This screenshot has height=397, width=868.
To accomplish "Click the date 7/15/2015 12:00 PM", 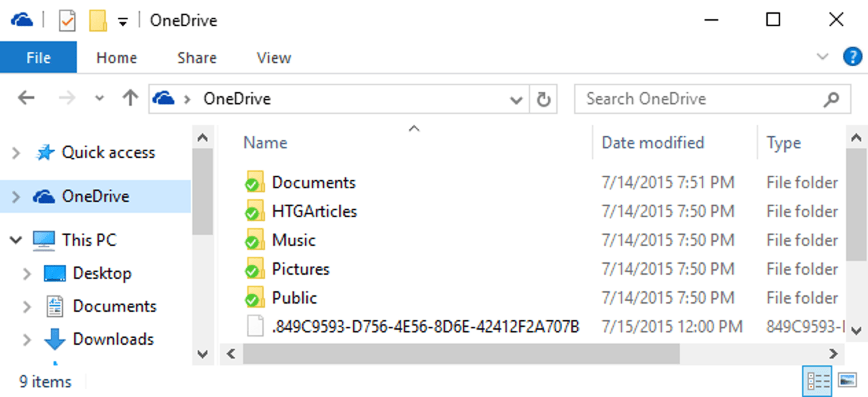I will coord(672,327).
